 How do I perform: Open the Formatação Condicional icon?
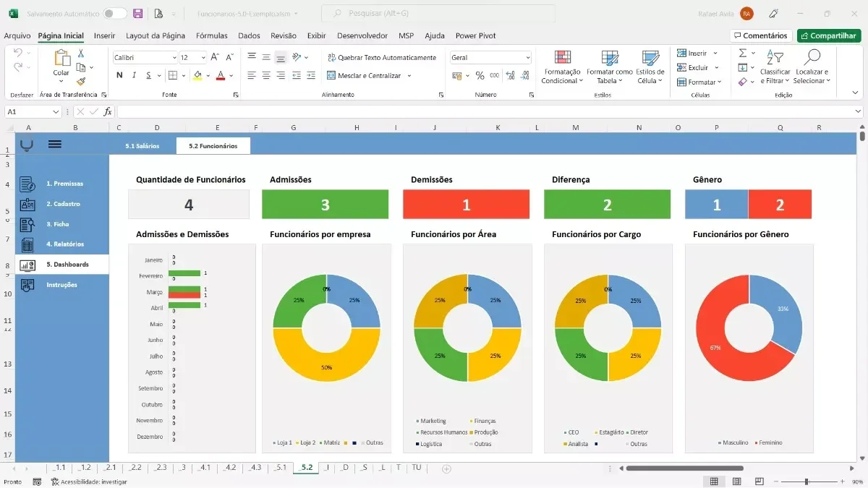pyautogui.click(x=562, y=58)
